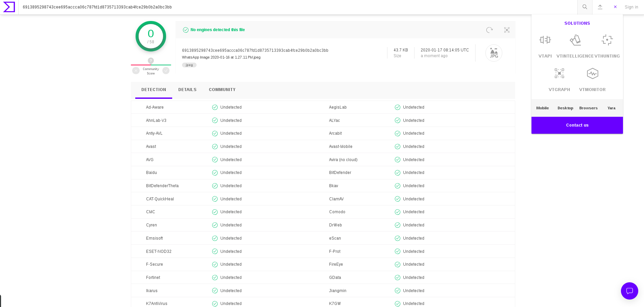Click the 'Undetected' result for Arcabit

(414, 133)
